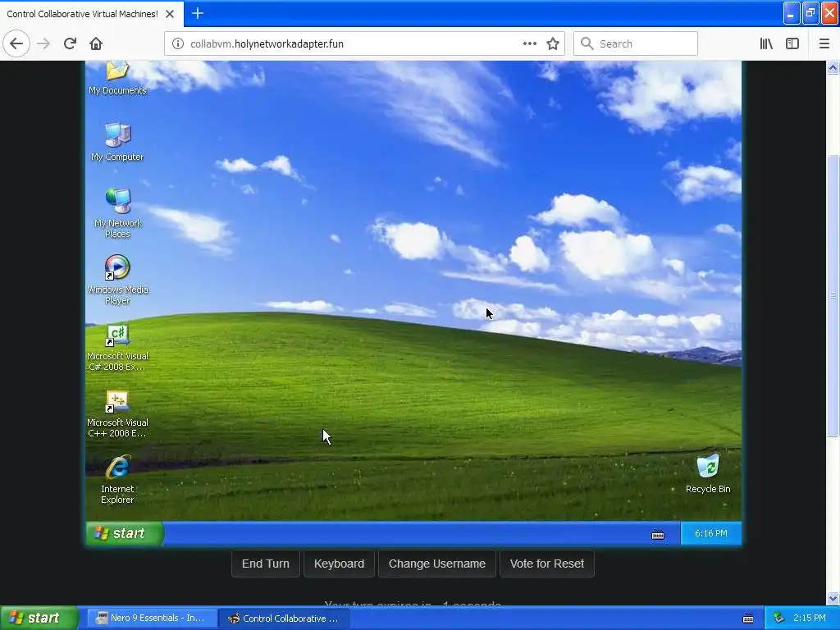Open page actions three-dot menu

point(530,43)
